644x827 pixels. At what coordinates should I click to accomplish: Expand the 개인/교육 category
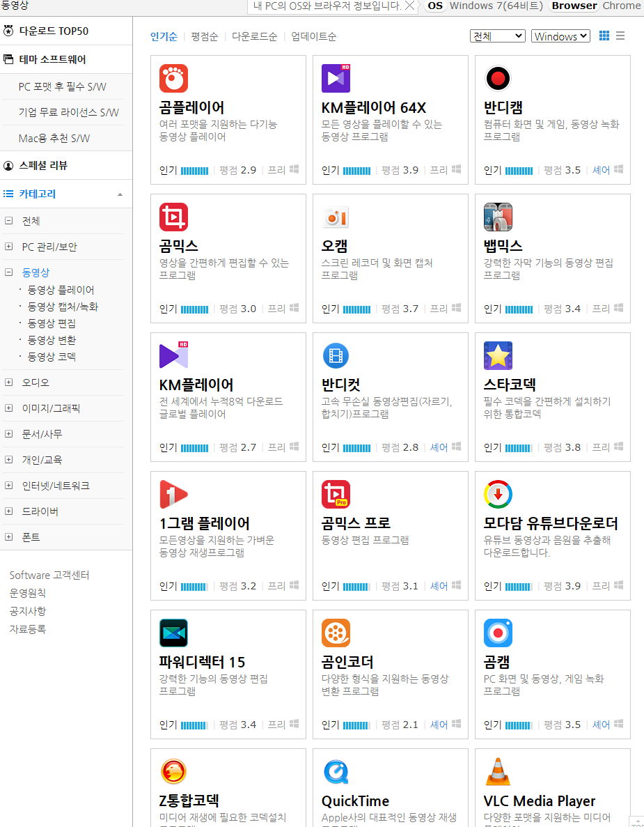click(x=8, y=459)
